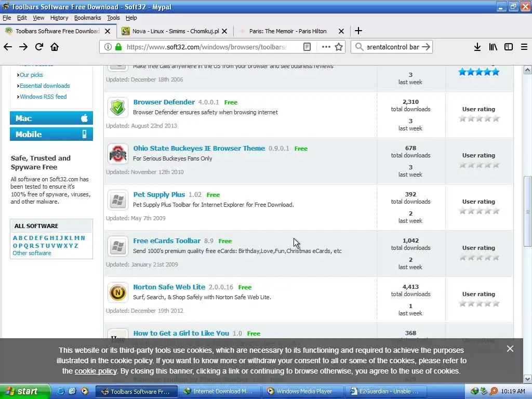Viewport: 532px width, 399px height.
Task: Open the Pet Supply Plus link
Action: point(159,195)
